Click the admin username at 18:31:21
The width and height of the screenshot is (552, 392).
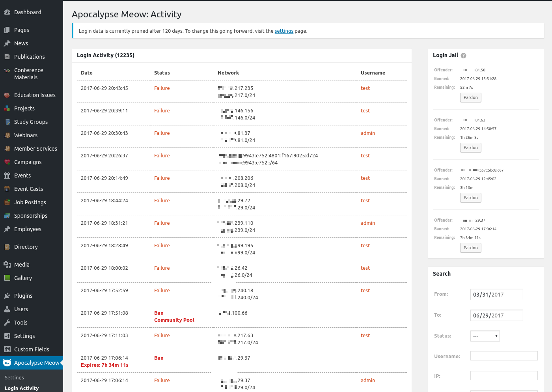[x=368, y=223]
